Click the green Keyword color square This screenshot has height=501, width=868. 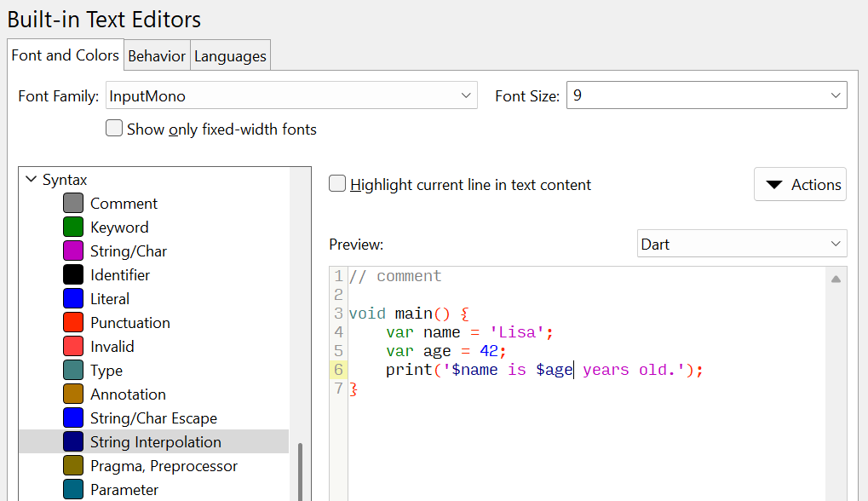tap(74, 227)
